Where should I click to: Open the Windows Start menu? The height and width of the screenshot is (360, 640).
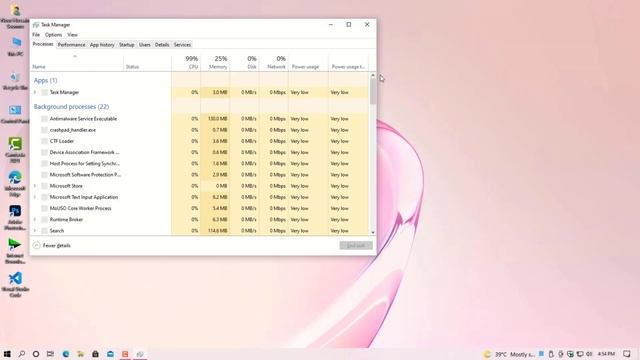pyautogui.click(x=7, y=354)
